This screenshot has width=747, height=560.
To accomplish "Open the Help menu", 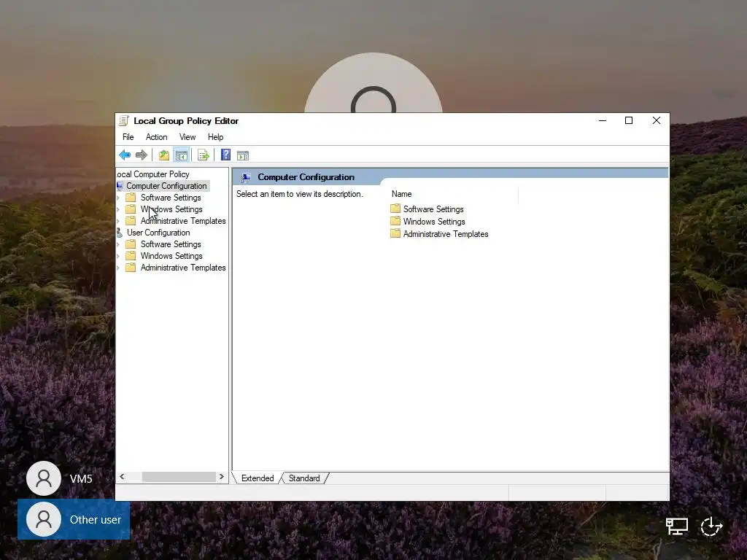I will tap(215, 137).
